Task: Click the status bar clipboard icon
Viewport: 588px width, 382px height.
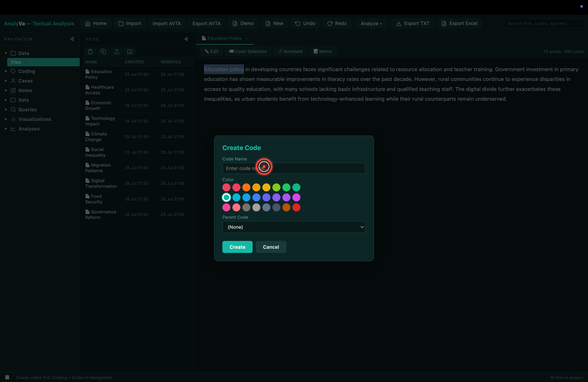Action: (7, 377)
